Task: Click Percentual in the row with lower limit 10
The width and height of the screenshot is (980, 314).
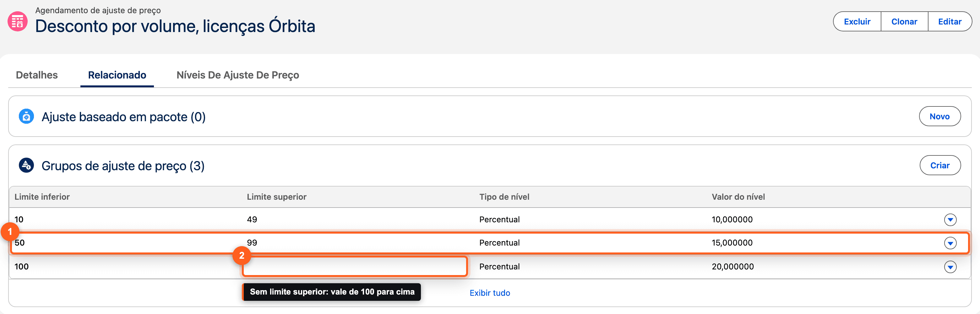Action: click(499, 220)
